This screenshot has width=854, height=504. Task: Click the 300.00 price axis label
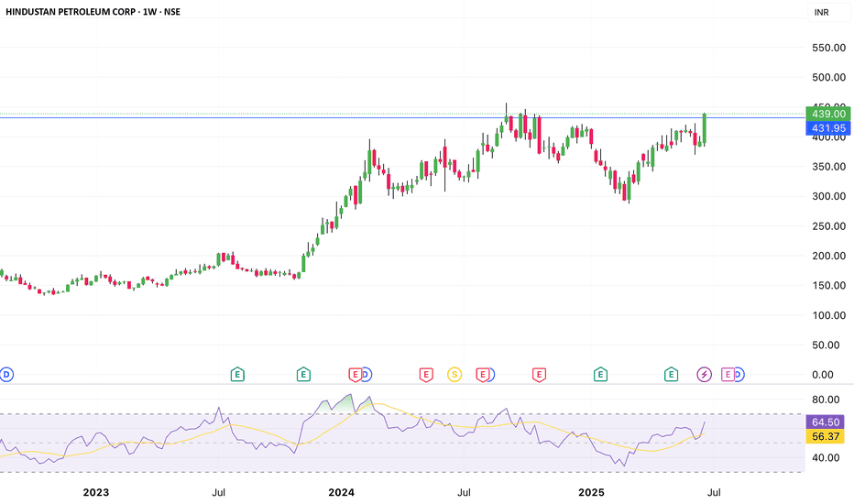(829, 196)
